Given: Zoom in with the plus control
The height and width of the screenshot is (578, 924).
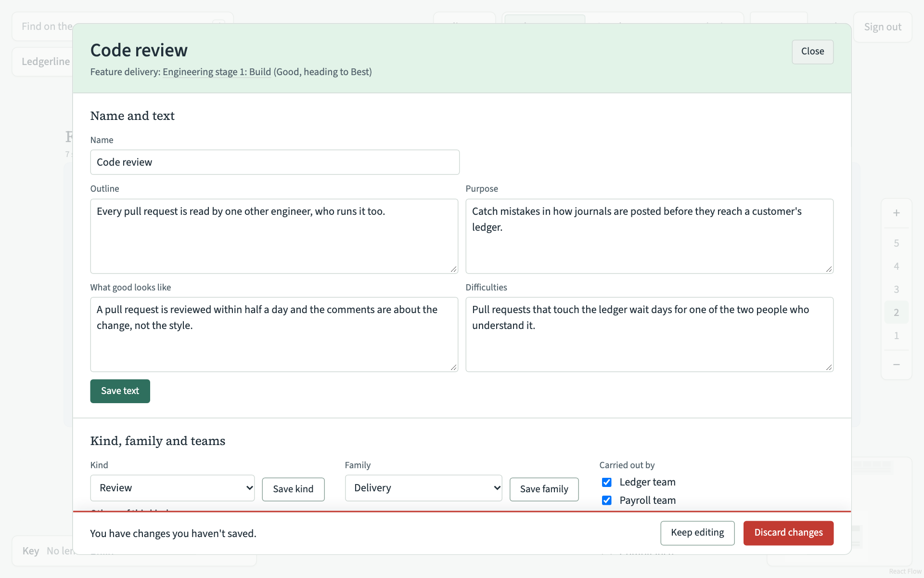Looking at the screenshot, I should pyautogui.click(x=896, y=213).
